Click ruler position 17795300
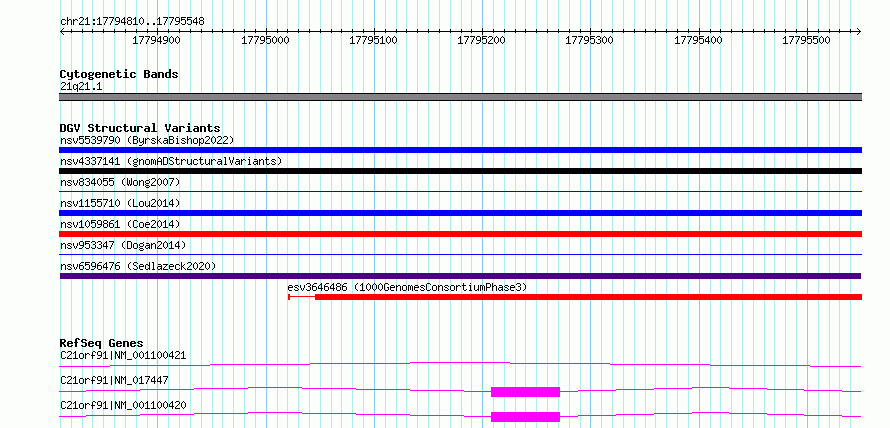The width and height of the screenshot is (890, 428). pyautogui.click(x=590, y=40)
